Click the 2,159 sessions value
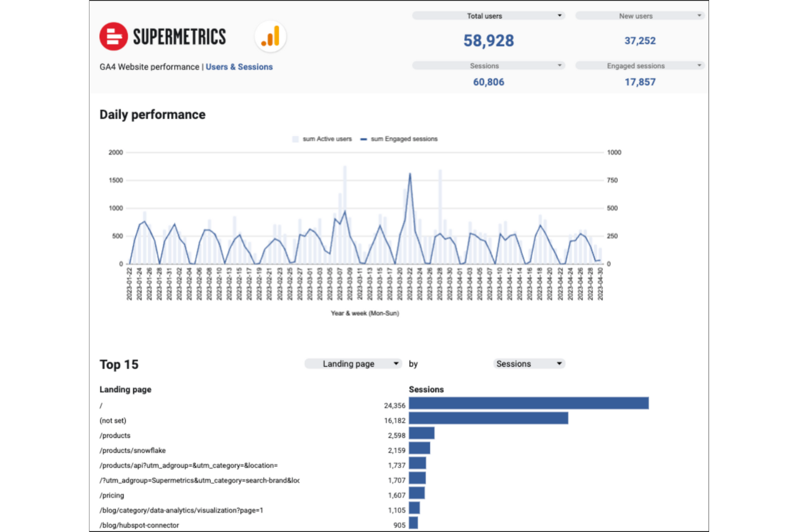Image resolution: width=798 pixels, height=532 pixels. (396, 451)
